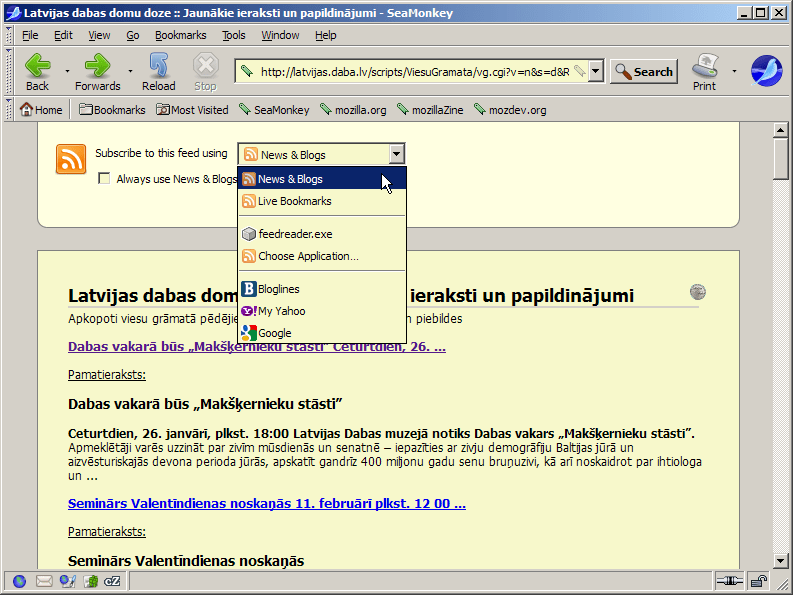The width and height of the screenshot is (793, 595).
Task: Click the security padlock icon
Action: point(759,581)
